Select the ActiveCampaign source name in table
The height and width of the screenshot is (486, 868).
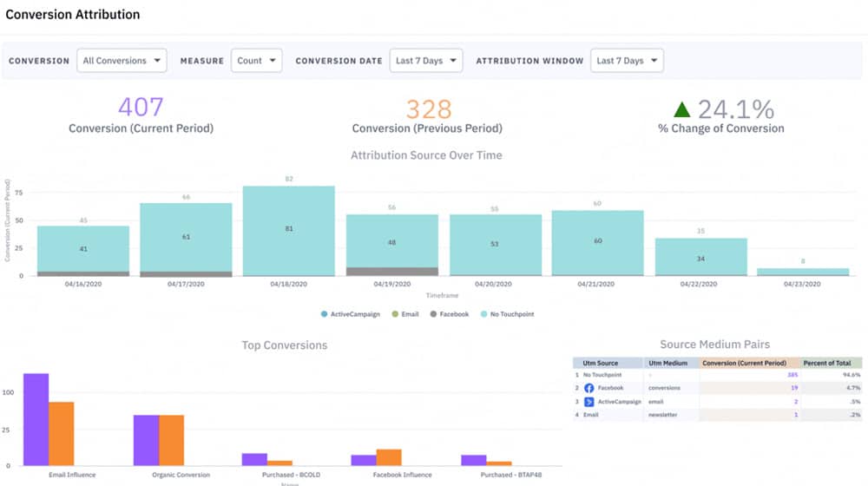click(620, 402)
